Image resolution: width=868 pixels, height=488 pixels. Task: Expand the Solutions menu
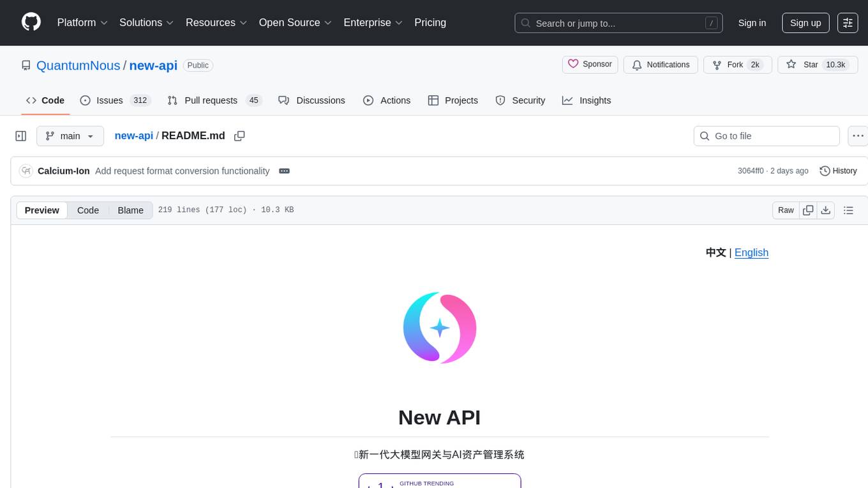pyautogui.click(x=146, y=22)
